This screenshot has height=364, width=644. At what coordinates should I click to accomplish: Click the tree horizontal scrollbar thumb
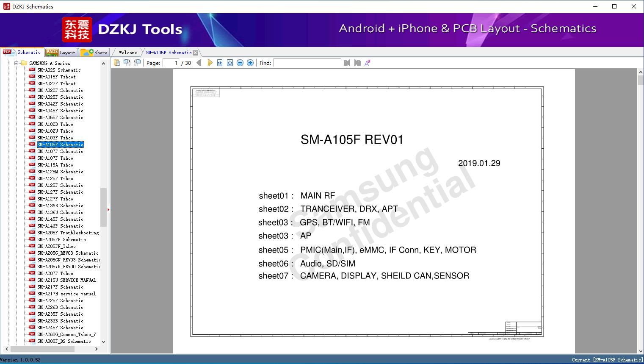pos(42,349)
